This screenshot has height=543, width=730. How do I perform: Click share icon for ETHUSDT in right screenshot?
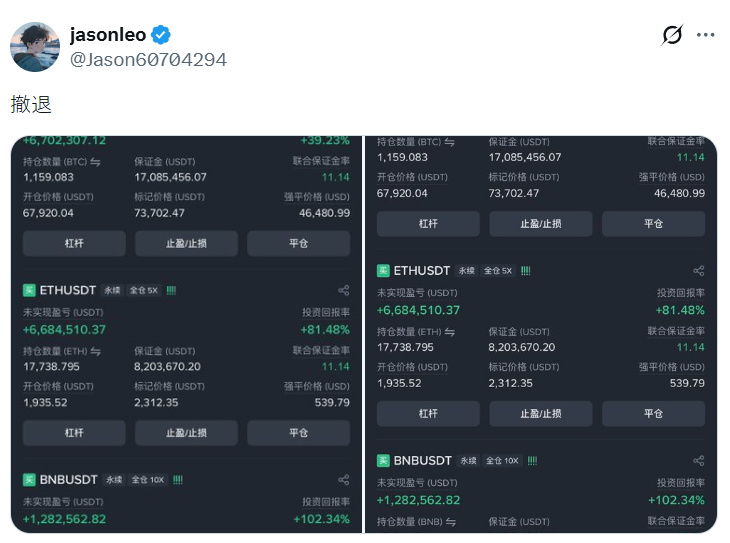tap(698, 271)
